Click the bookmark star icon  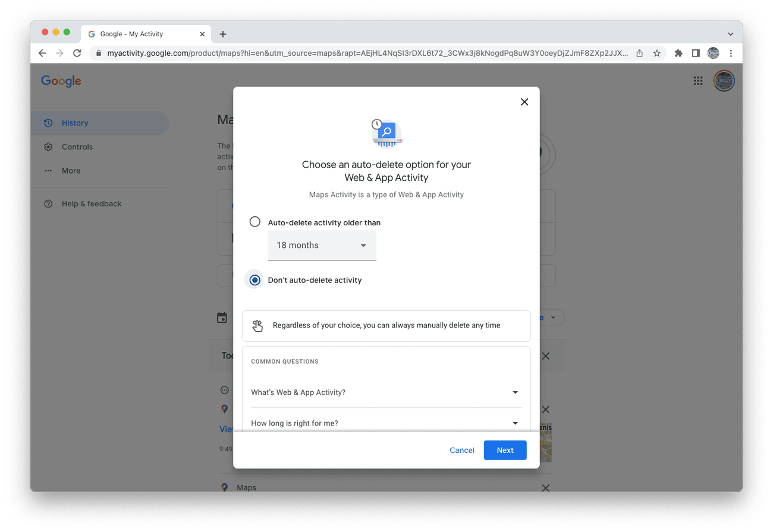pyautogui.click(x=657, y=53)
